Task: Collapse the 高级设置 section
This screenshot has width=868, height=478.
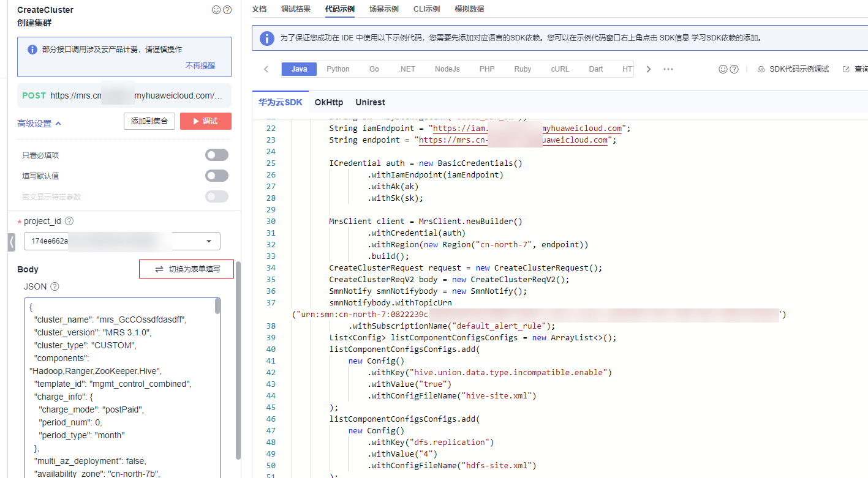Action: (39, 124)
